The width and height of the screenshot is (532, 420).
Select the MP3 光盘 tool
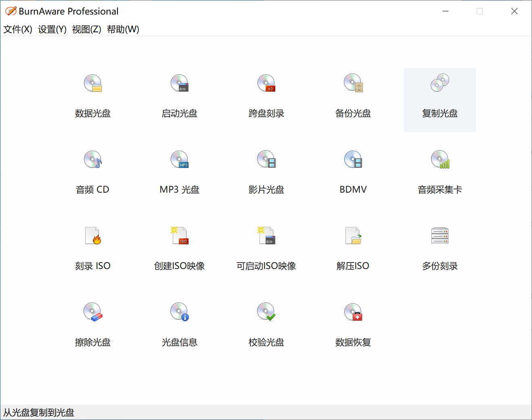point(179,173)
